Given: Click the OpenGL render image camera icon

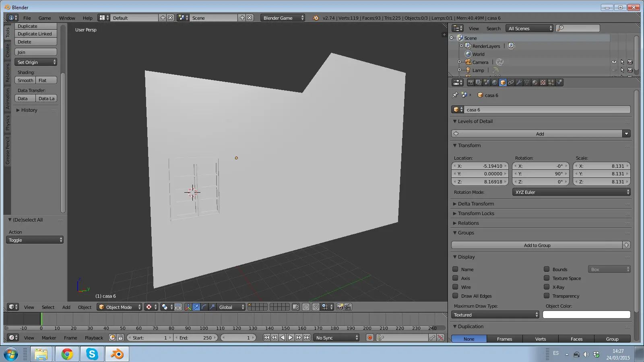Looking at the screenshot, I should click(x=340, y=307).
